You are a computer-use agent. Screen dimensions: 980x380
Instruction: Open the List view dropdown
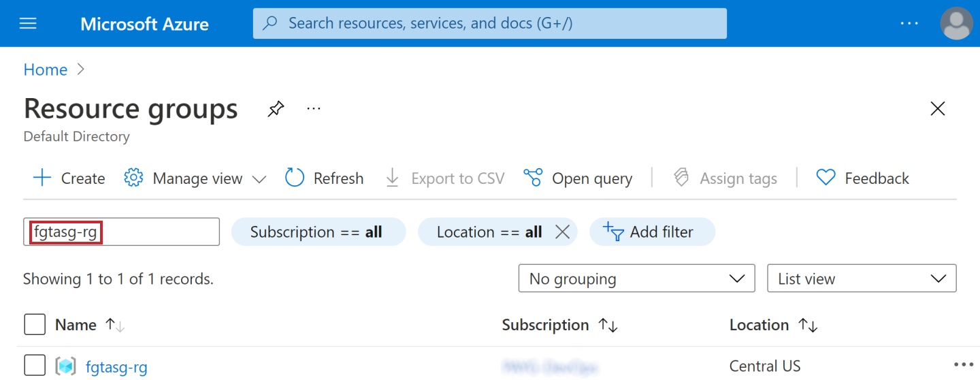[x=862, y=279]
